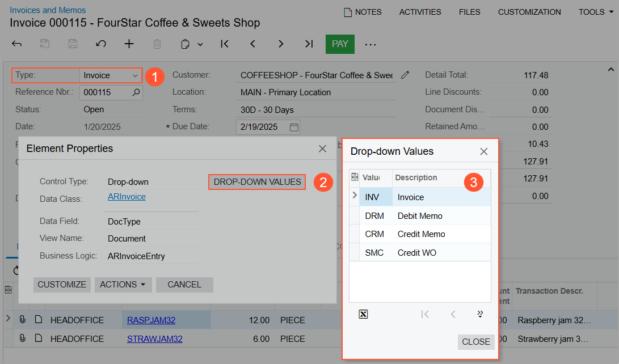
Task: Open the Type drop-down
Action: coord(135,75)
